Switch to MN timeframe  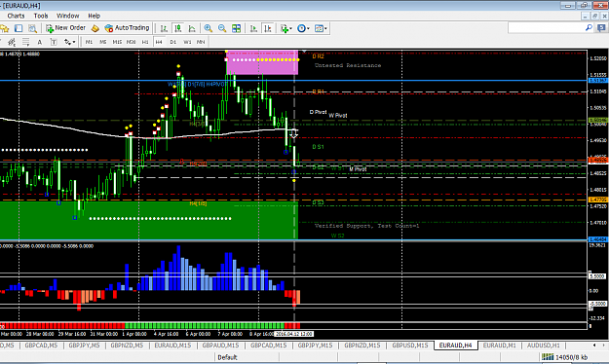(201, 42)
